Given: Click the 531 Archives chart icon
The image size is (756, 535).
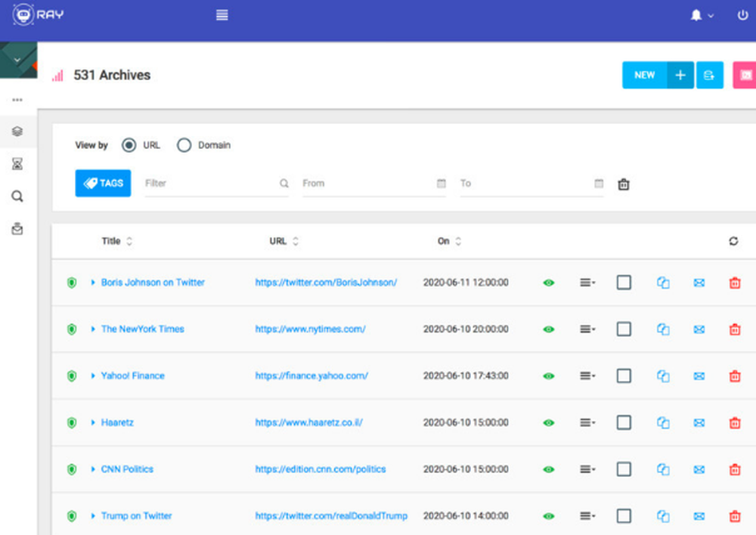Looking at the screenshot, I should tap(57, 76).
